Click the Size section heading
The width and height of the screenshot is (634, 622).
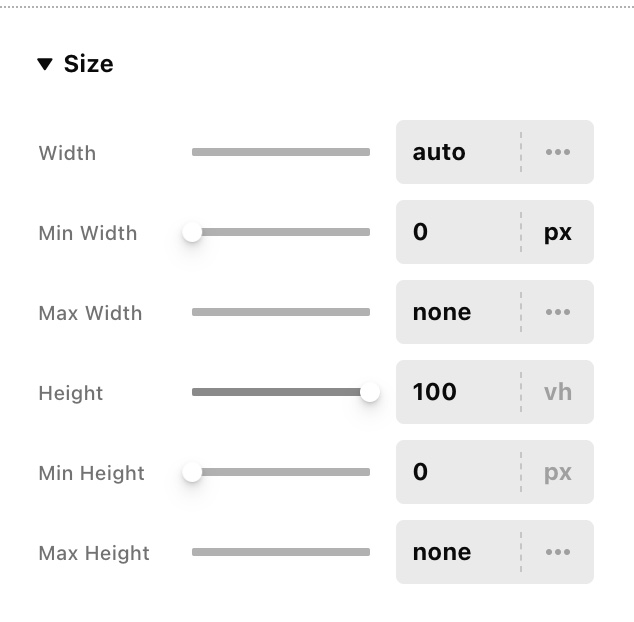[x=88, y=64]
